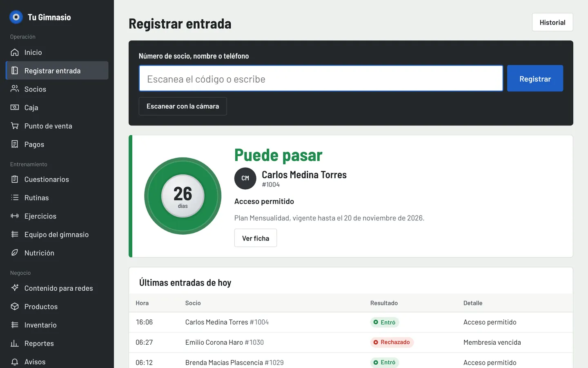Click the 06:27 time cell
588x368 pixels.
(x=144, y=342)
